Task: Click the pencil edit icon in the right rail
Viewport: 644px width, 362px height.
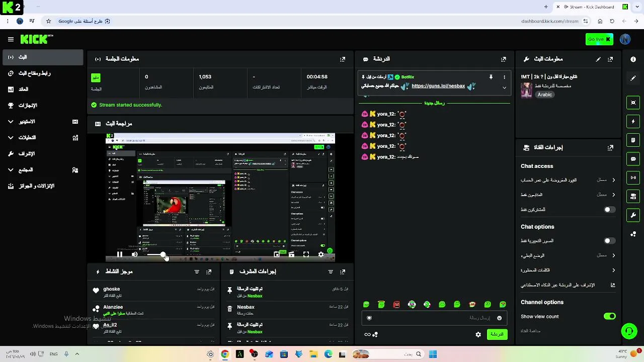Action: 633,78
